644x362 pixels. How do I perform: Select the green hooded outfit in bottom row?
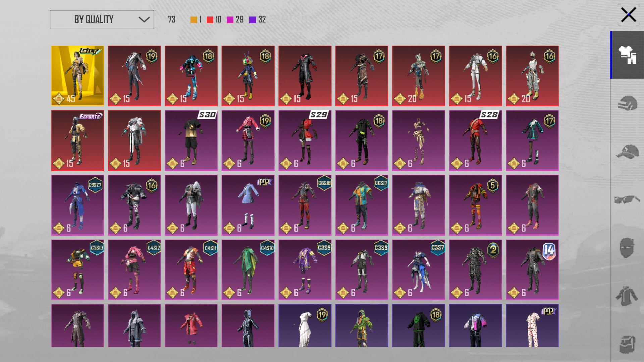click(x=362, y=326)
